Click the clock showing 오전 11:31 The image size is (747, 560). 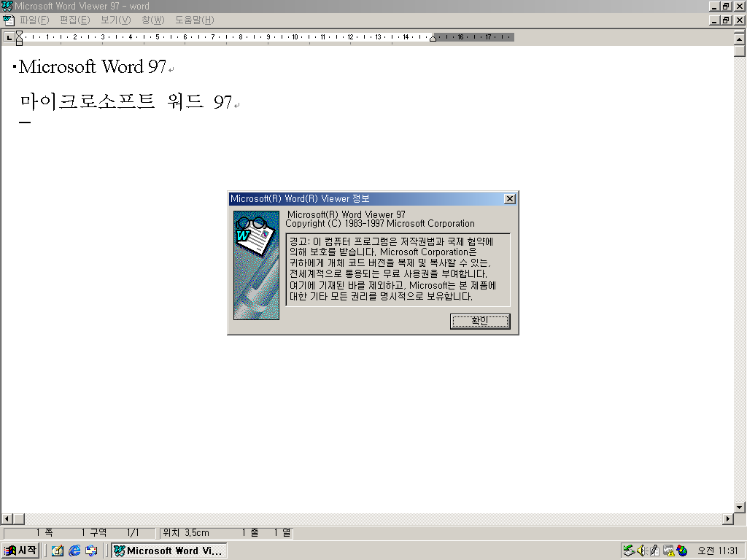pos(718,551)
